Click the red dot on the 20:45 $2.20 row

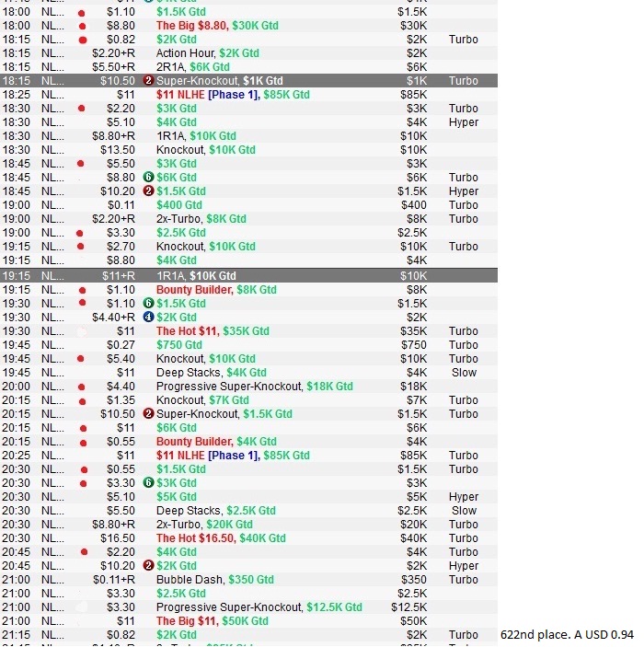(84, 552)
